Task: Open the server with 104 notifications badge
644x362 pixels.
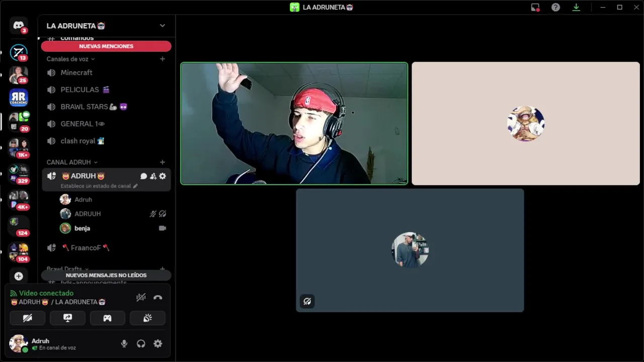Action: coord(19,252)
